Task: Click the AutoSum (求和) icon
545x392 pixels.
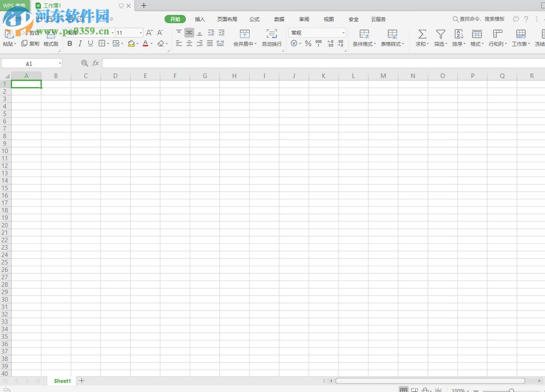Action: [x=420, y=37]
